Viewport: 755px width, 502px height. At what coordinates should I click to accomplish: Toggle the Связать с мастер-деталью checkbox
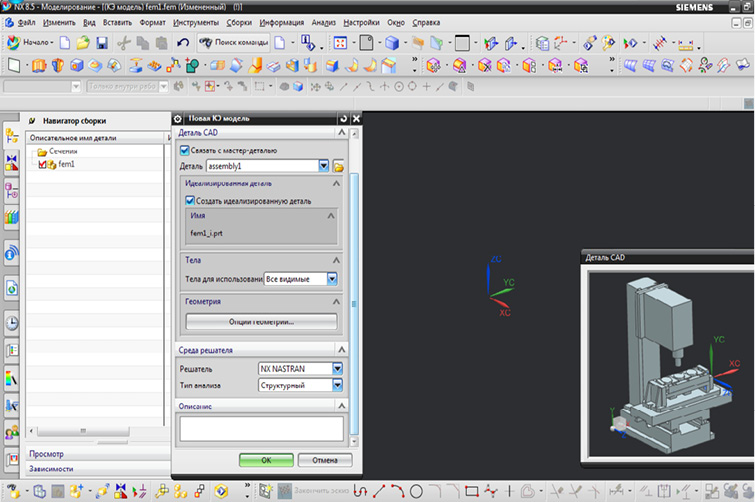[184, 150]
